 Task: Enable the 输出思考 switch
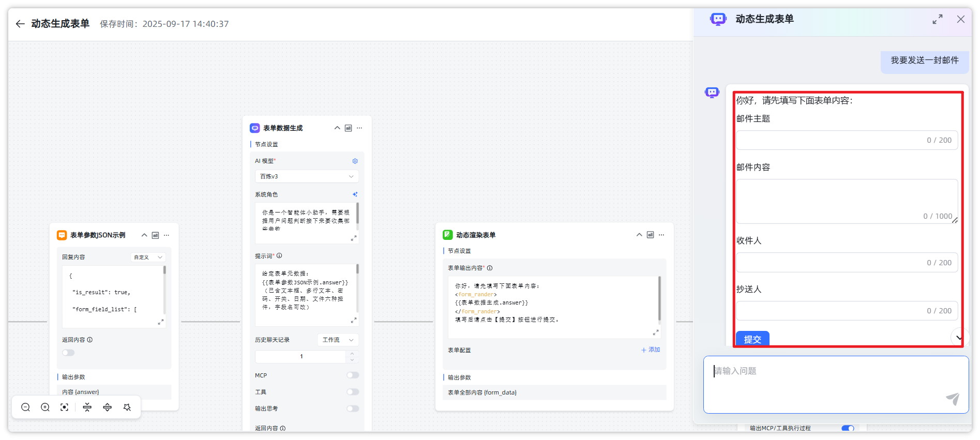[353, 408]
